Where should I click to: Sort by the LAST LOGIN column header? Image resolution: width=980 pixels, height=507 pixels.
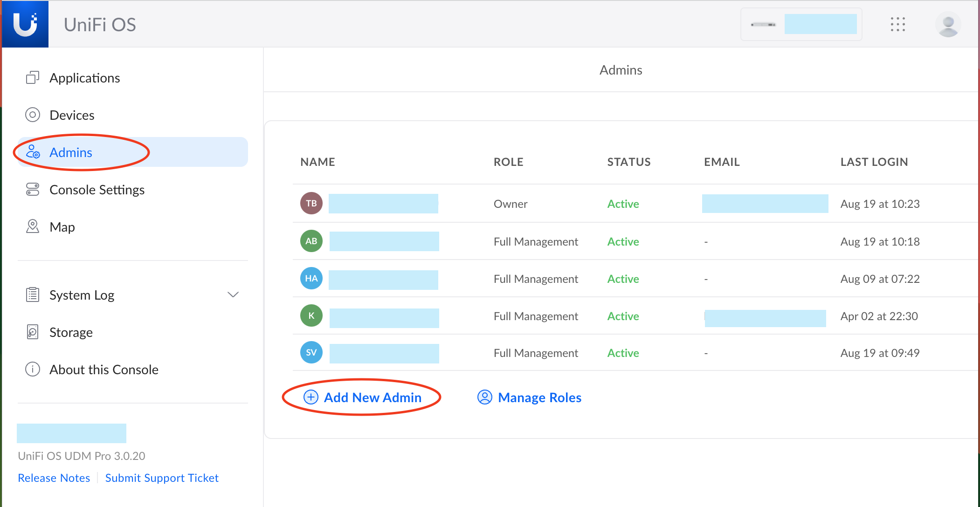[874, 162]
